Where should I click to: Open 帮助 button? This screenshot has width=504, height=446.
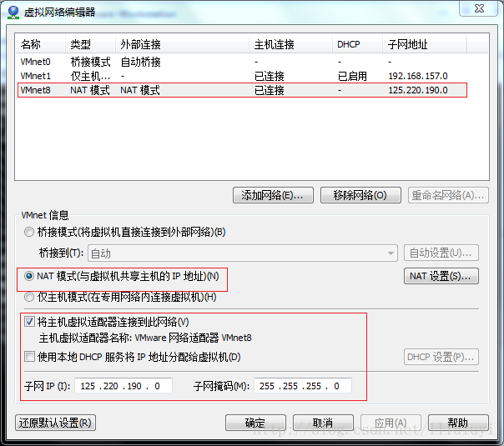(458, 423)
